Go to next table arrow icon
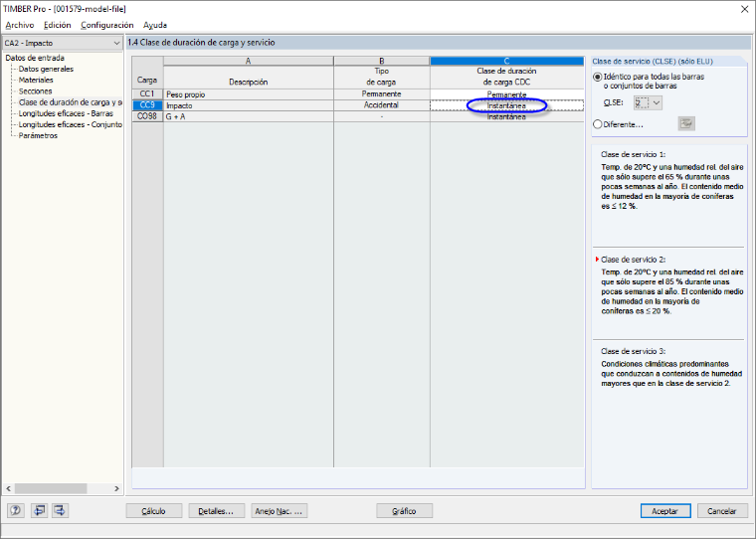 click(61, 510)
